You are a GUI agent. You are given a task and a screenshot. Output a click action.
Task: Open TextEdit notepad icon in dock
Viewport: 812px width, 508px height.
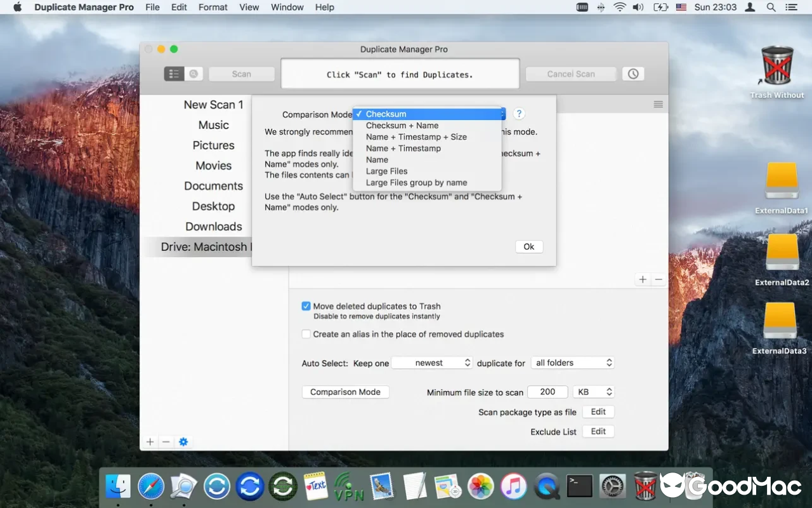pos(415,486)
